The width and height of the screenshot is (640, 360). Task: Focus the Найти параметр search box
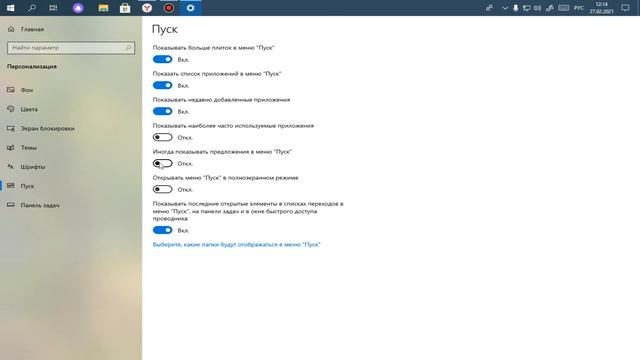tap(71, 48)
